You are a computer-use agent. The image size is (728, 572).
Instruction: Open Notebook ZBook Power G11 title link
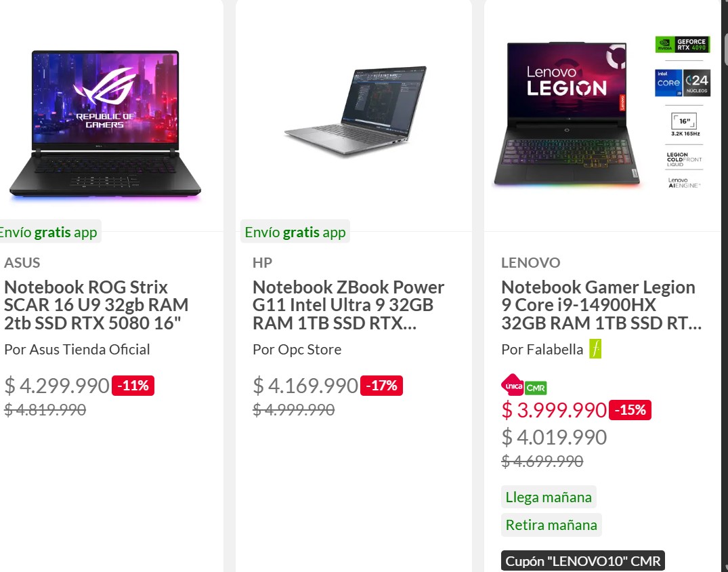tap(348, 305)
